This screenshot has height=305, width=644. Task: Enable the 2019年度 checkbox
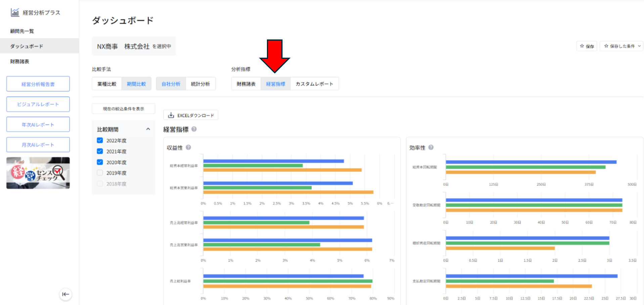[x=100, y=173]
